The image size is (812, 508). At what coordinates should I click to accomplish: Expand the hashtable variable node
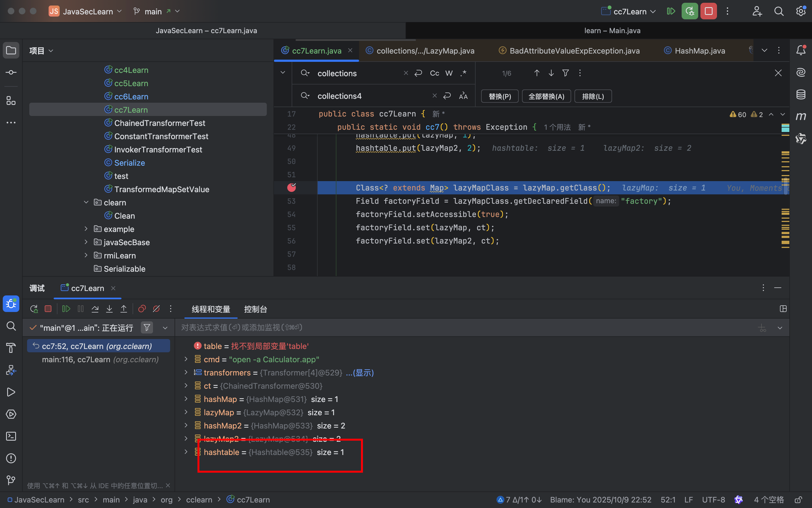pyautogui.click(x=186, y=452)
